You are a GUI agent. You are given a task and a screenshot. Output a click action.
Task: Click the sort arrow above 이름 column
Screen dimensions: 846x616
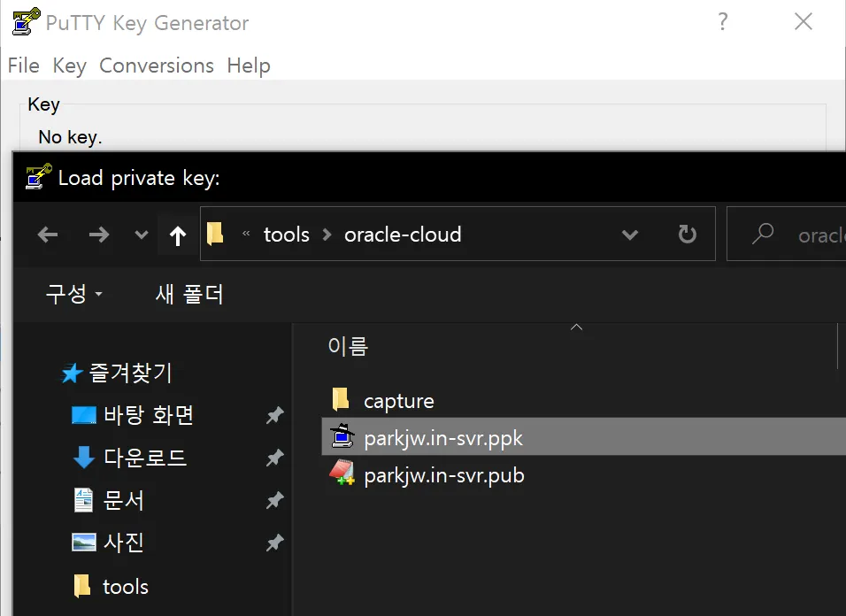point(576,327)
